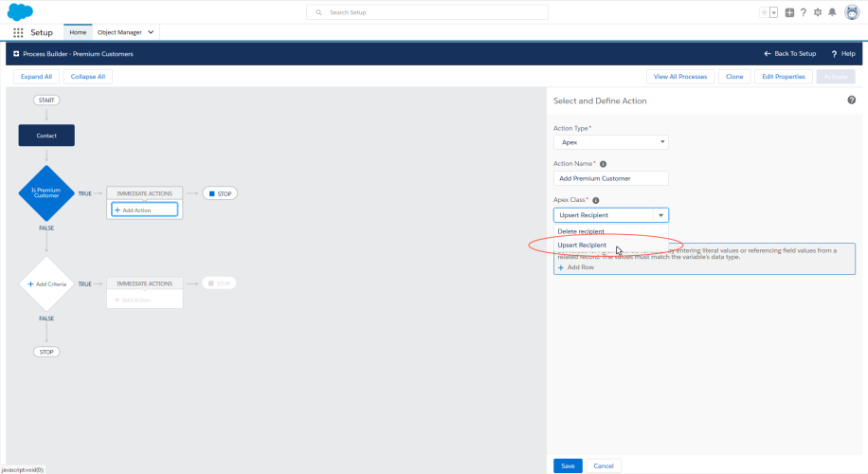This screenshot has height=474, width=868.
Task: Click the Action Name info icon
Action: click(604, 164)
